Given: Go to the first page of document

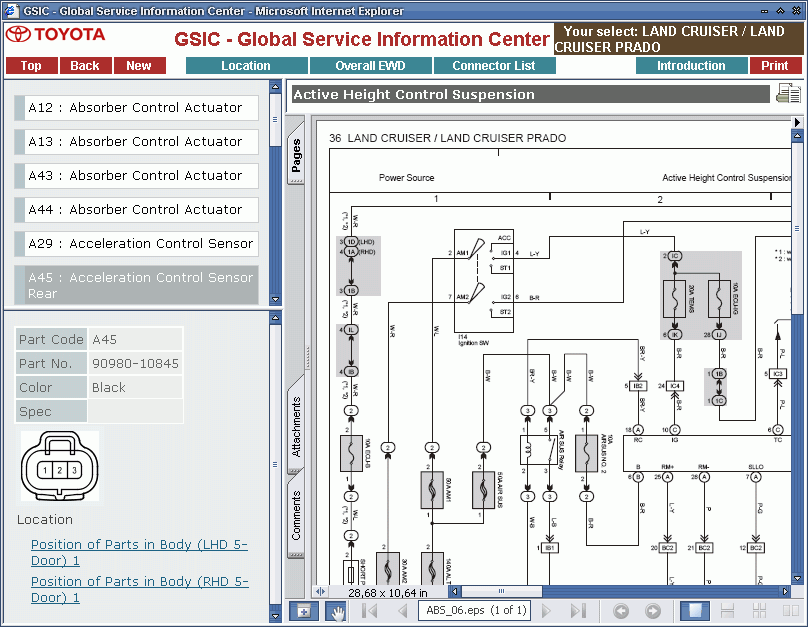Looking at the screenshot, I should click(369, 611).
